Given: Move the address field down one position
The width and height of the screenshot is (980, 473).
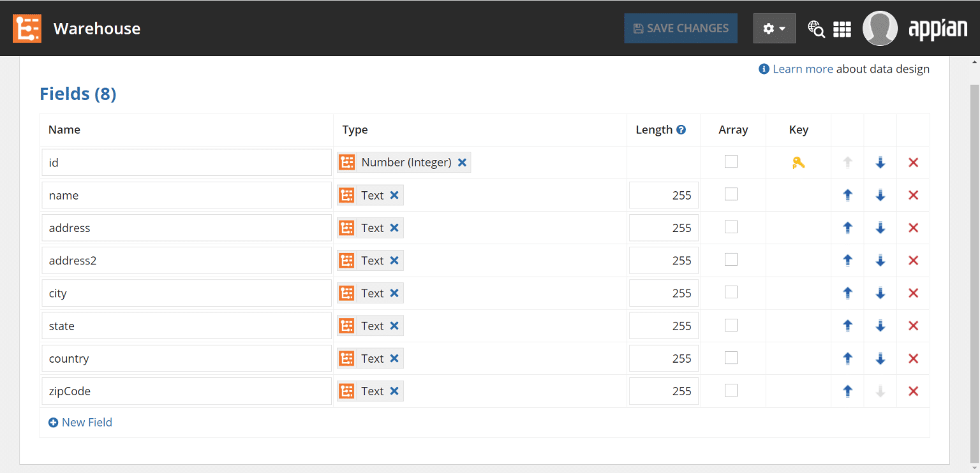Looking at the screenshot, I should coord(880,228).
